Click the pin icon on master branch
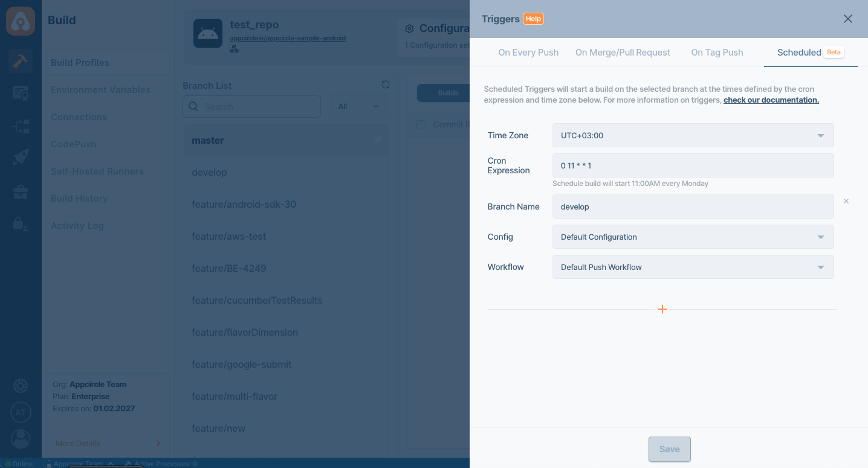868x468 pixels. point(377,140)
